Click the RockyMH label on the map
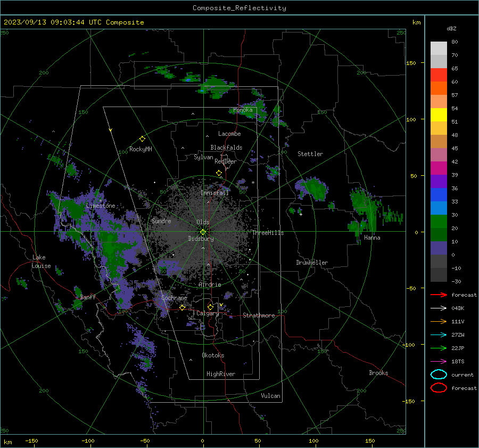This screenshot has width=479, height=448. pyautogui.click(x=141, y=149)
